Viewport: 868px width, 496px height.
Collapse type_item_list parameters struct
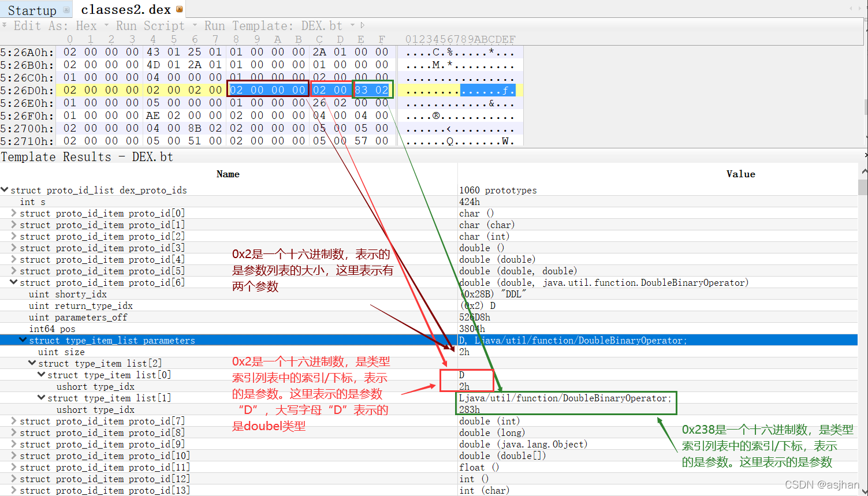(x=23, y=340)
